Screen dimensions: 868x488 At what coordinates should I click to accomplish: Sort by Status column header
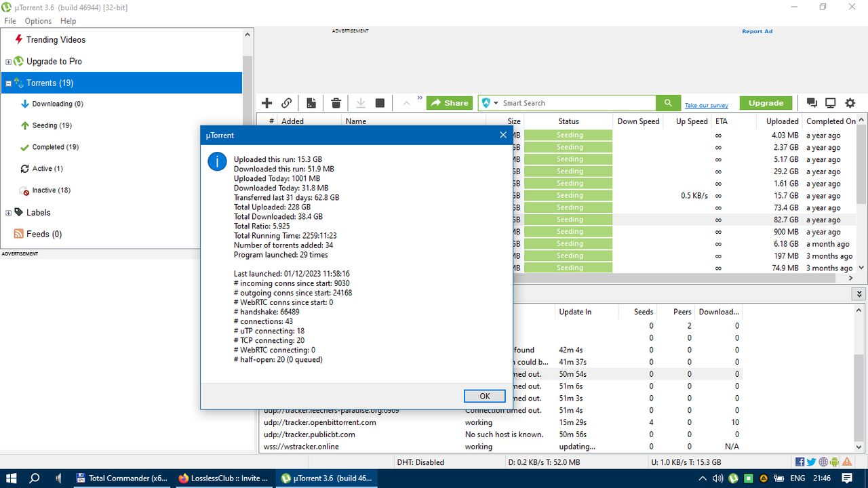click(x=568, y=121)
